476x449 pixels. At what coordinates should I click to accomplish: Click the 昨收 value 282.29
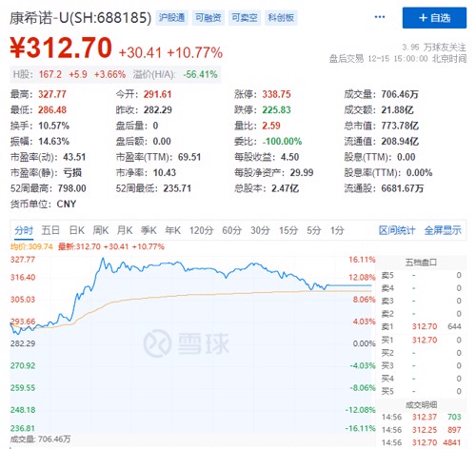[158, 110]
